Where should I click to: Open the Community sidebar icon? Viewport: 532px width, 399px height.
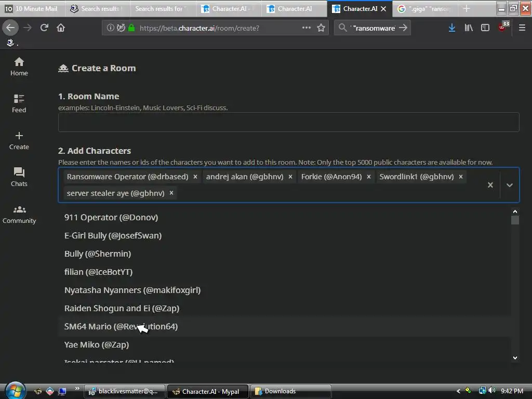19,214
